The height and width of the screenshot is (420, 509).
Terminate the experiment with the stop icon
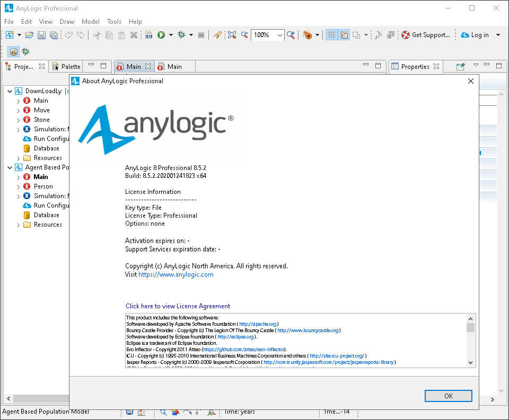(200, 34)
